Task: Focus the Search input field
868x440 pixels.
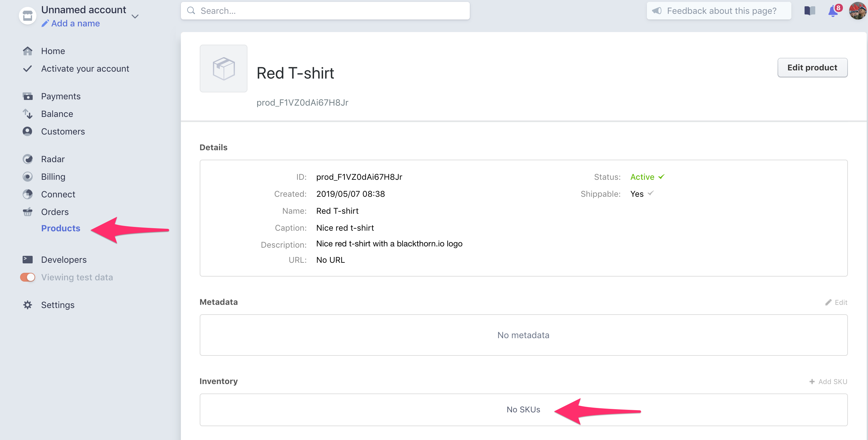Action: pyautogui.click(x=325, y=11)
